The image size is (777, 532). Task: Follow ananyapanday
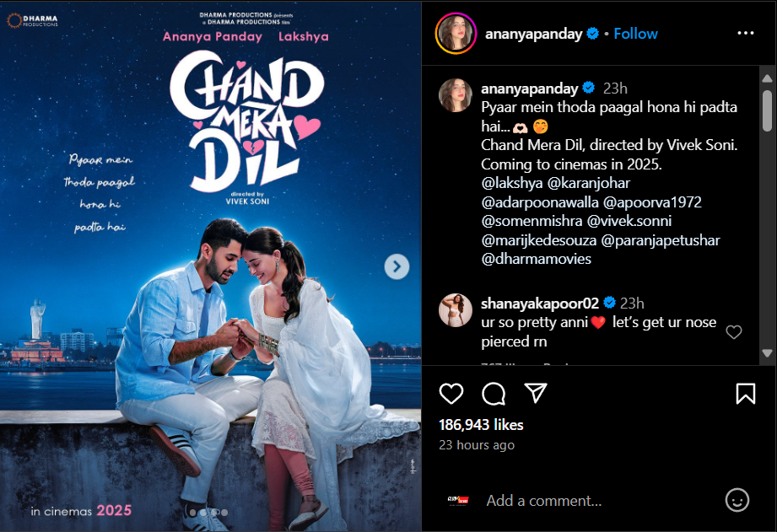click(636, 34)
